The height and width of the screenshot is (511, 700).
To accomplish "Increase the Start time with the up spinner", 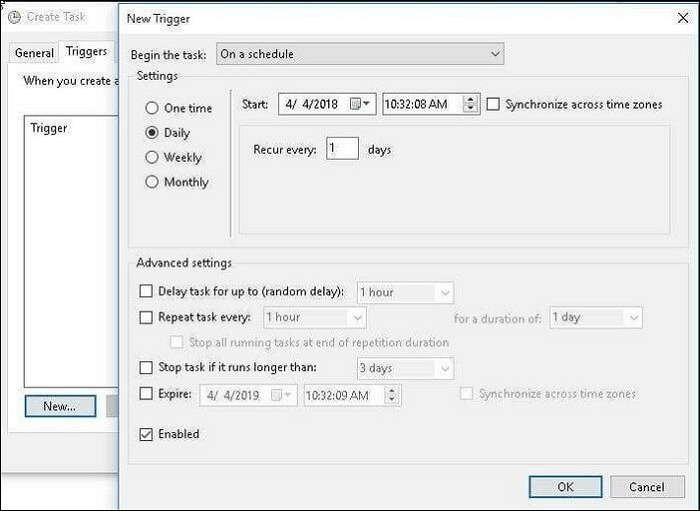I will point(471,100).
